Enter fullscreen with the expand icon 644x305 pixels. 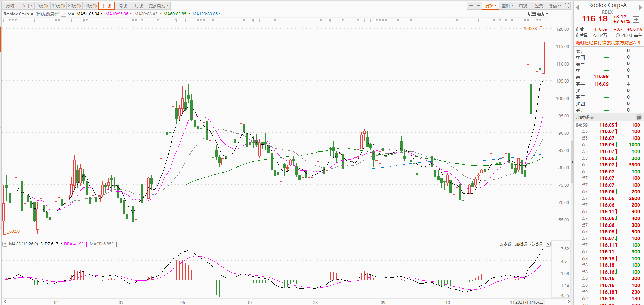[567, 5]
